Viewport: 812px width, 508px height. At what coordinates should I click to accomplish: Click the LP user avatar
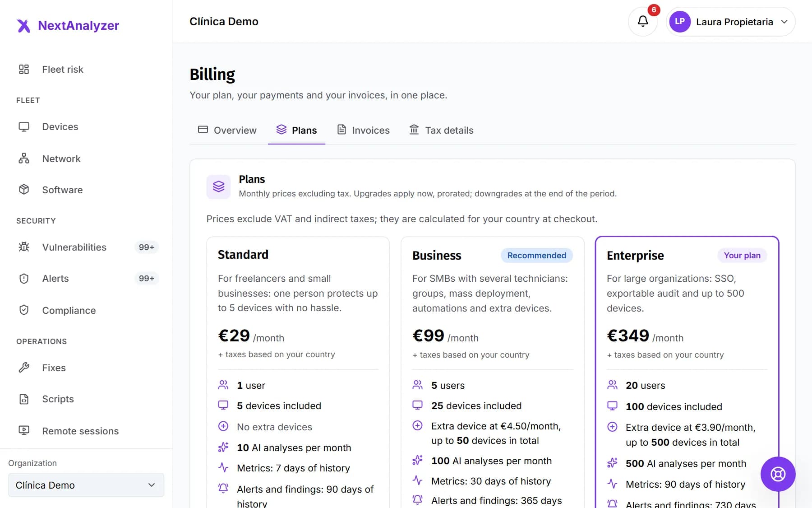tap(680, 22)
